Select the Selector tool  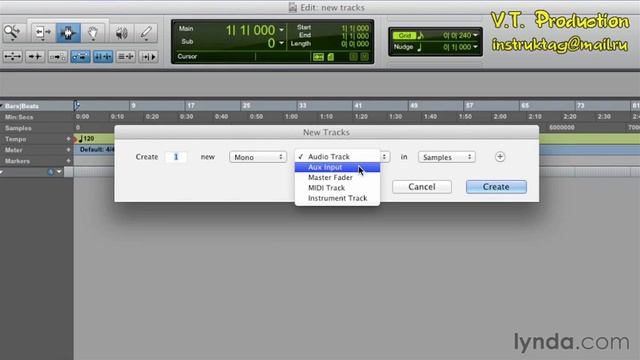pos(68,32)
